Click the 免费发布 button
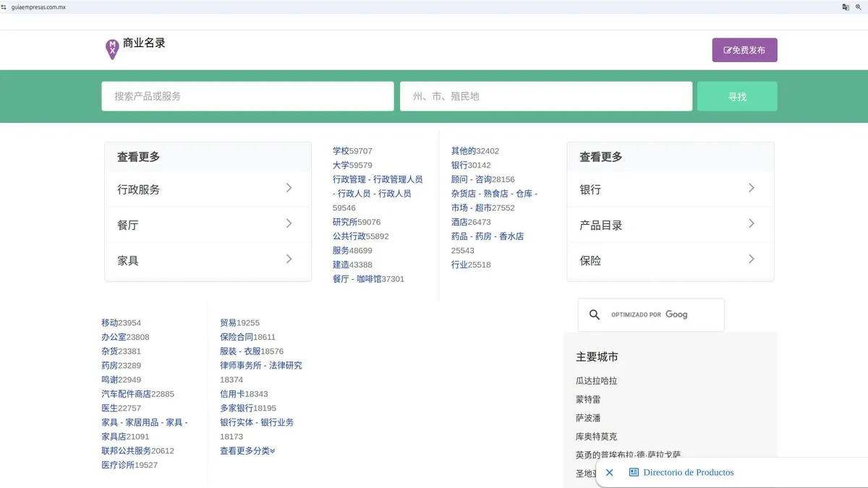The image size is (868, 488). coord(744,50)
